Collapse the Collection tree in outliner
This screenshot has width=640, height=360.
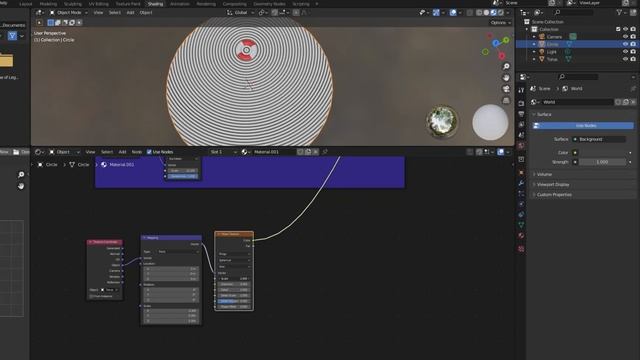point(527,29)
